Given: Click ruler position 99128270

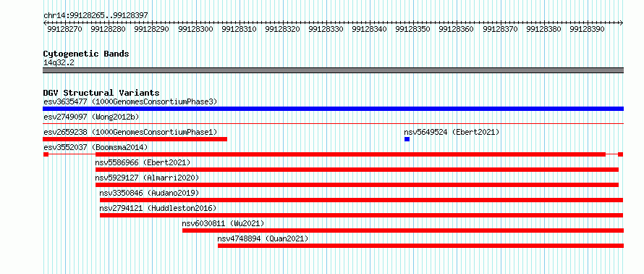Looking at the screenshot, I should (x=65, y=29).
